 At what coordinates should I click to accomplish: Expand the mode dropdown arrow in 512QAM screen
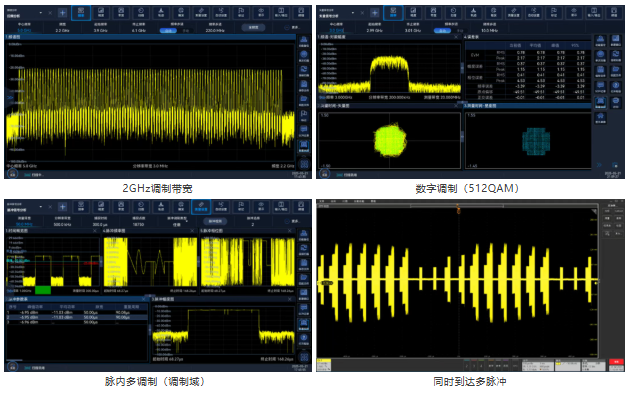[x=353, y=13]
